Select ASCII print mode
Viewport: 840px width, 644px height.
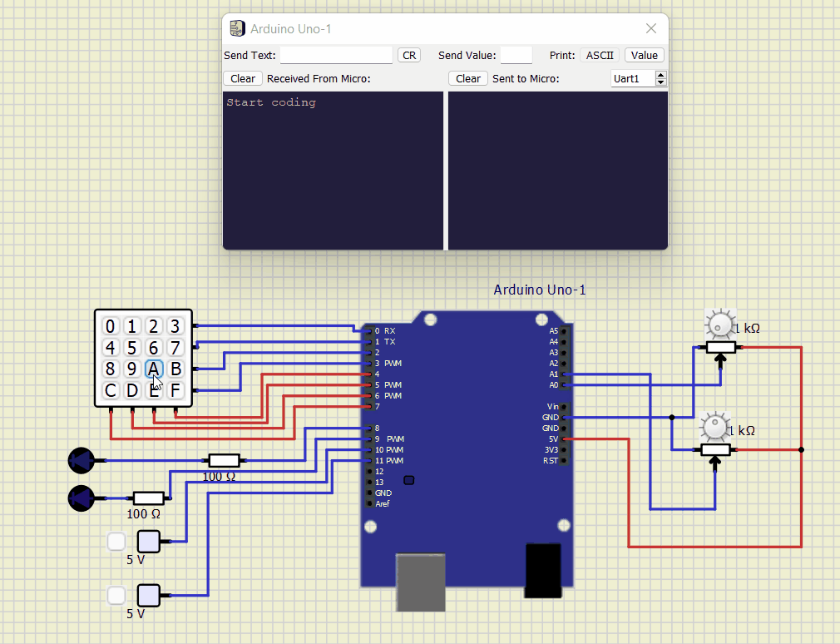[600, 55]
